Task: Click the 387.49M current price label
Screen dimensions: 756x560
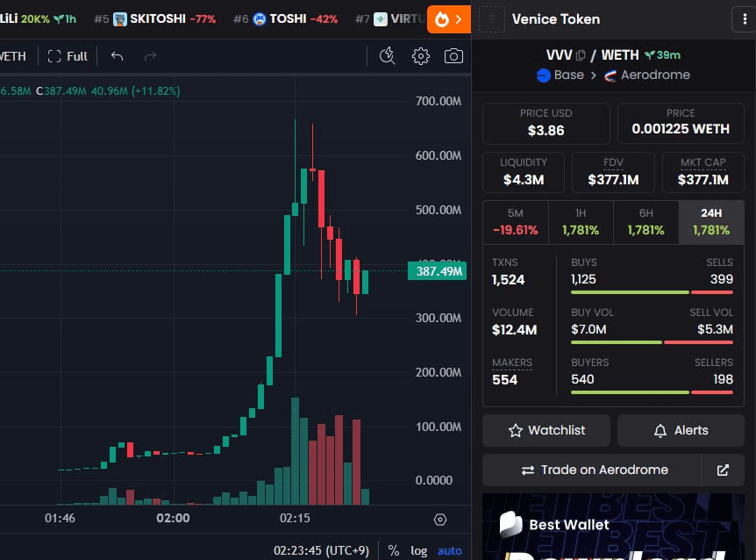Action: point(438,271)
